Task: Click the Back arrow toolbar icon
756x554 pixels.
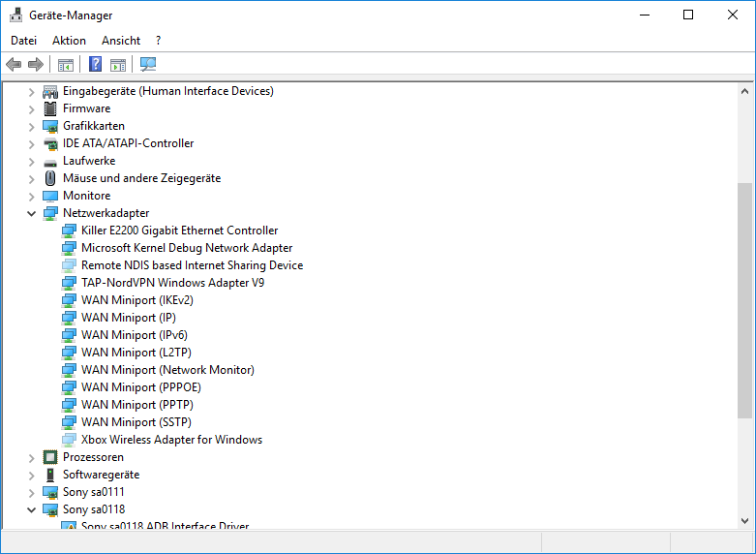Action: point(14,64)
